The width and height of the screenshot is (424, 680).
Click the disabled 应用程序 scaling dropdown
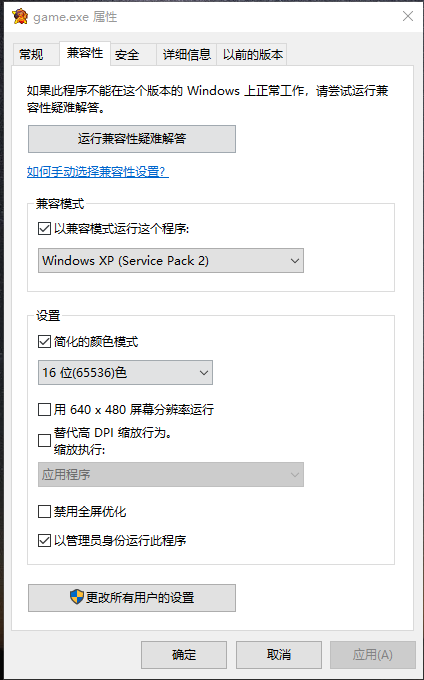pos(171,474)
